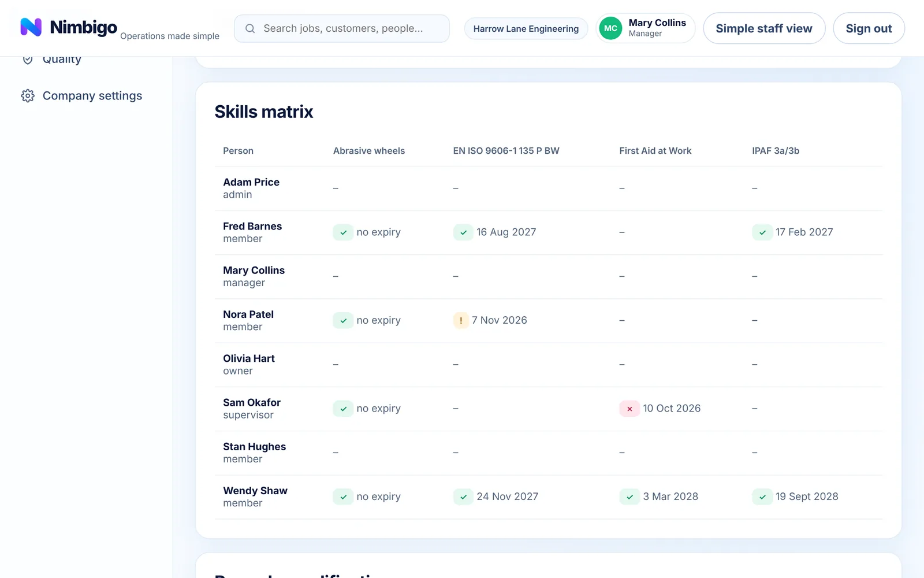Open Mary Collins Manager profile

coord(646,28)
